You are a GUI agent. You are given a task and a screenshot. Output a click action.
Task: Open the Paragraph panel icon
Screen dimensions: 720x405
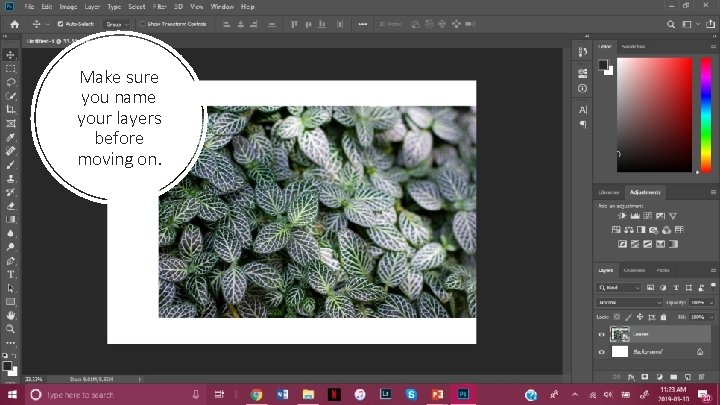[x=583, y=124]
